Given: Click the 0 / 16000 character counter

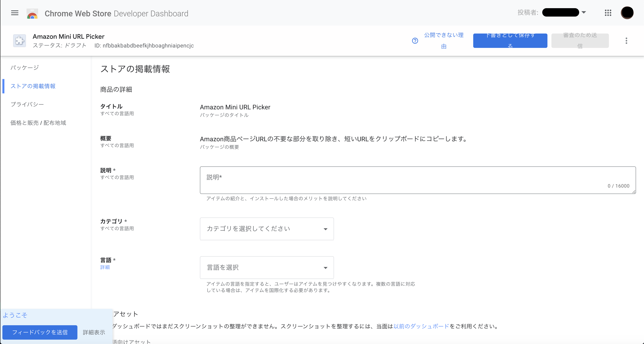Looking at the screenshot, I should point(618,186).
